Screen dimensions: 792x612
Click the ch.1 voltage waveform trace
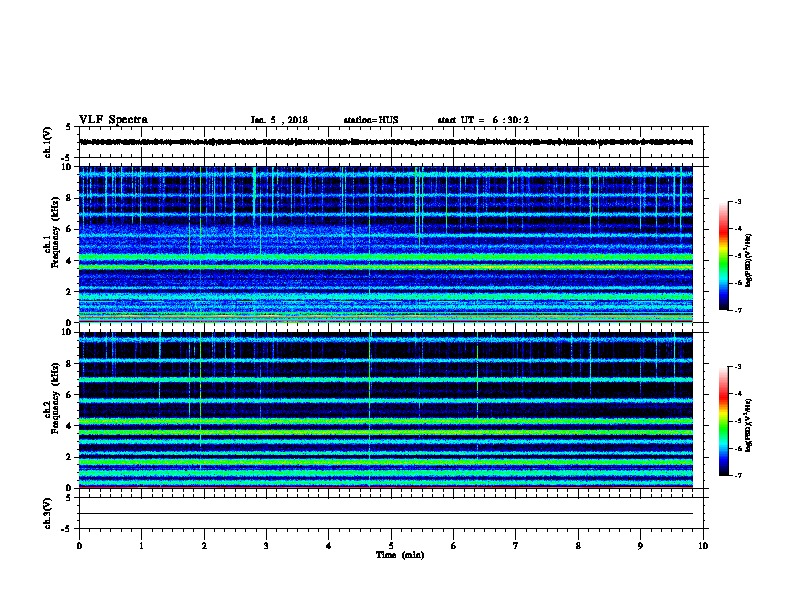coord(386,142)
